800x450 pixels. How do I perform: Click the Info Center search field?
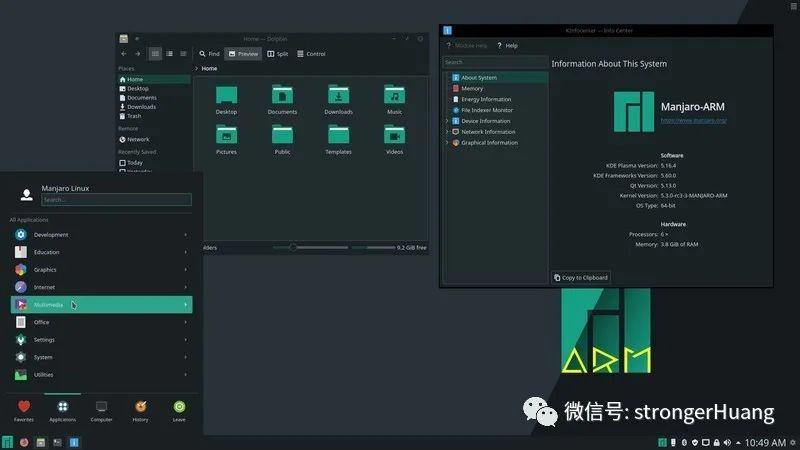[494, 62]
